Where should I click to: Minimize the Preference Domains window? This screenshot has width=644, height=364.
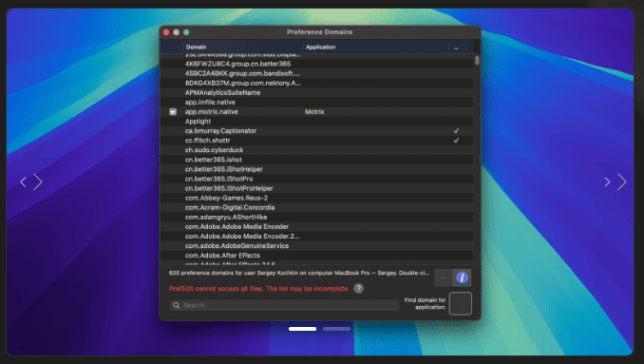176,32
